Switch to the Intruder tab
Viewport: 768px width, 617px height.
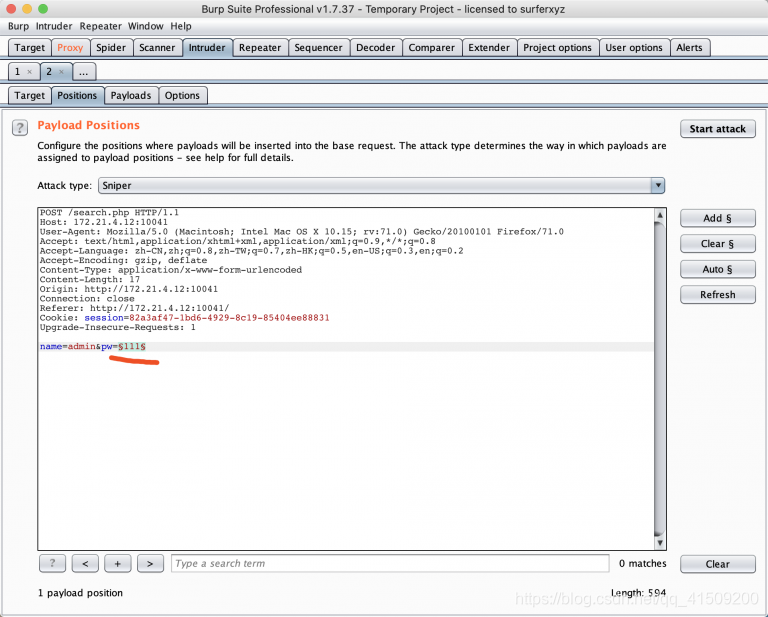point(207,47)
